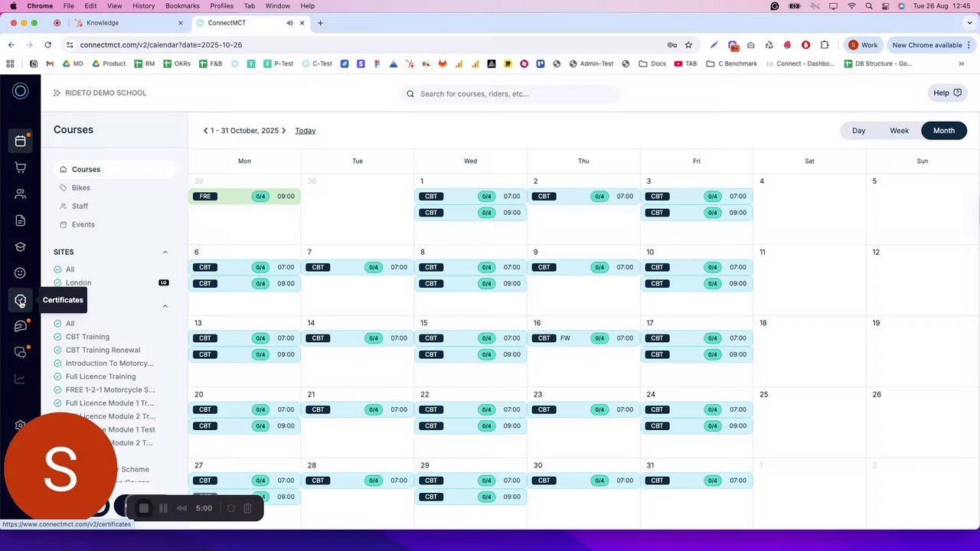Viewport: 980px width, 551px height.
Task: Open the Rideto Demo School selector
Action: 100,93
